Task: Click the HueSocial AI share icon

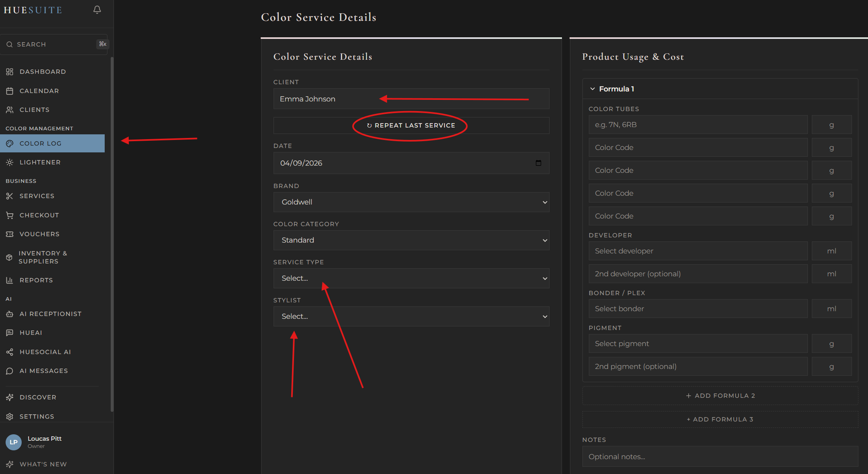Action: click(10, 352)
